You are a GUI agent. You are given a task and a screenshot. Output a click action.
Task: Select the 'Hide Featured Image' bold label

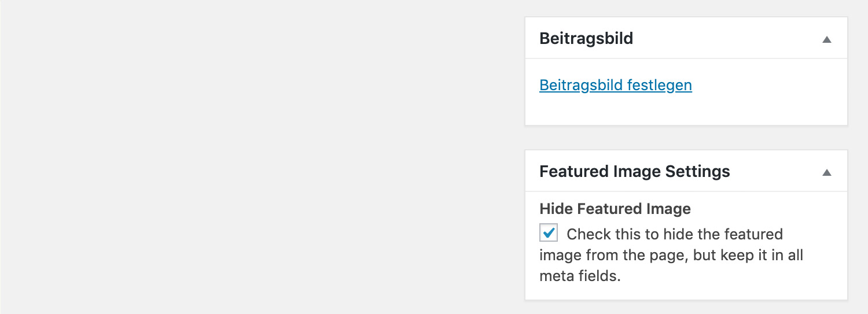point(615,209)
